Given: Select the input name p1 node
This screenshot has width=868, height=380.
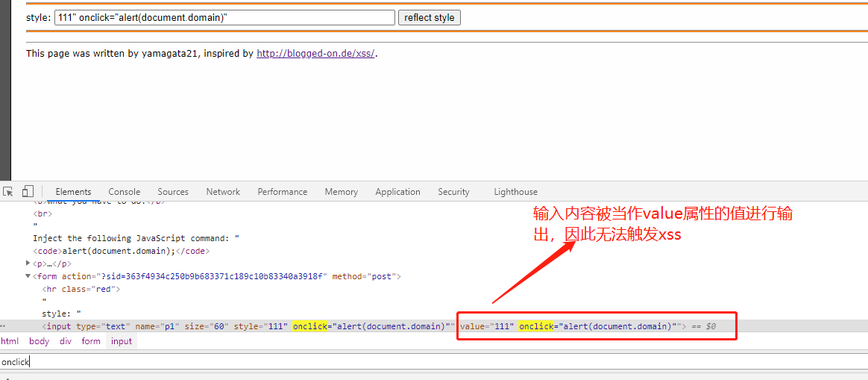Looking at the screenshot, I should pos(364,326).
